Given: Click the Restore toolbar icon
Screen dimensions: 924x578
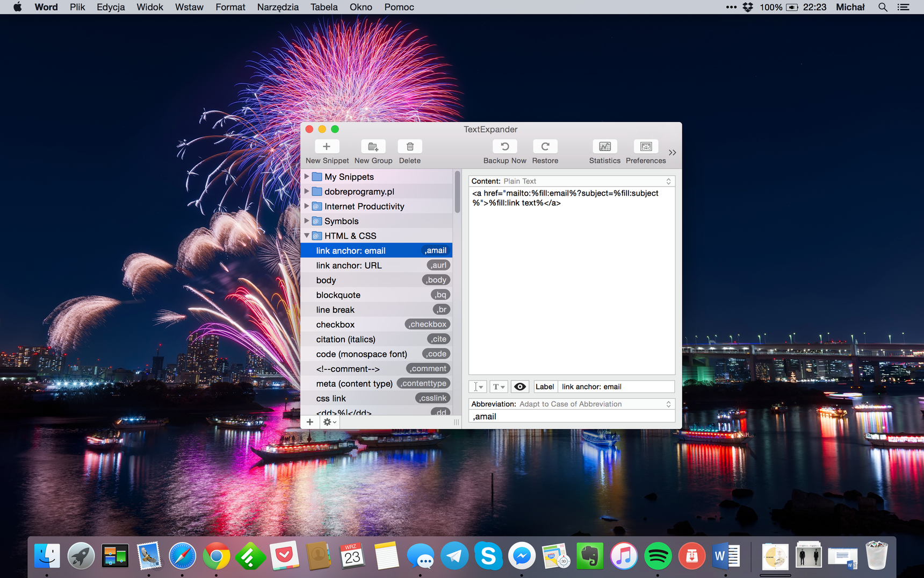Looking at the screenshot, I should point(545,147).
